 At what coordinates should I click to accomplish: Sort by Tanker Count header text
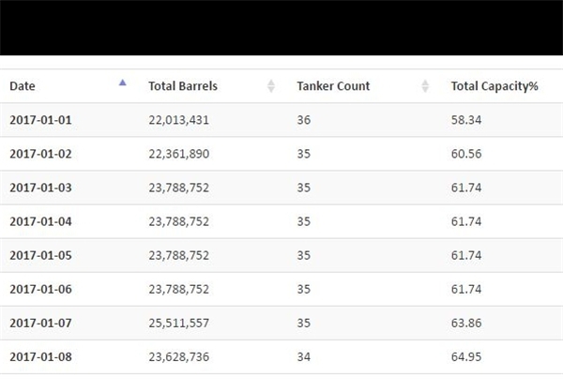tap(333, 86)
